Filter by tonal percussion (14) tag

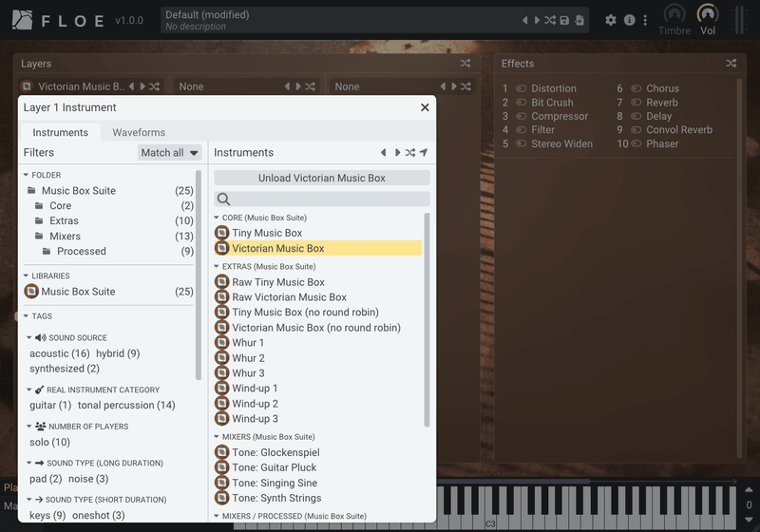(126, 405)
